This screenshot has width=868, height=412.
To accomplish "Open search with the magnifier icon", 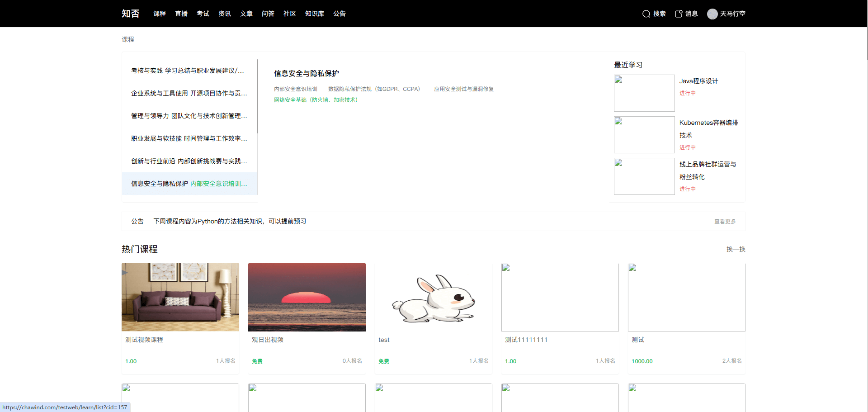I will click(x=654, y=14).
